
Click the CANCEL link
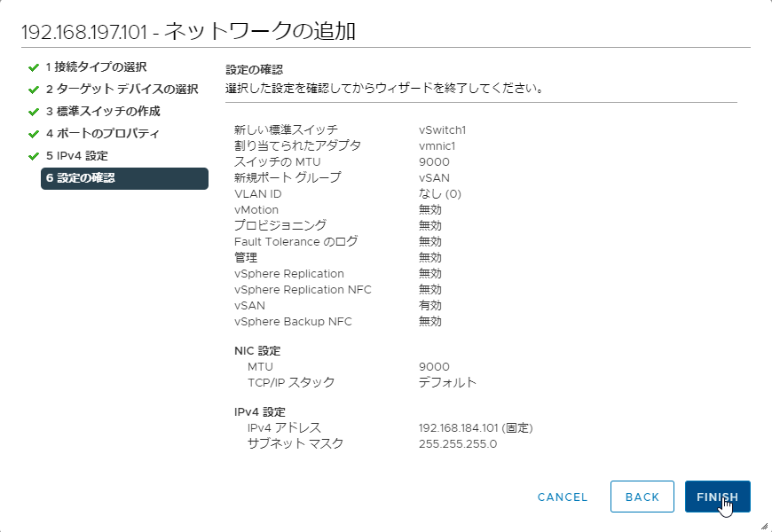coord(563,497)
